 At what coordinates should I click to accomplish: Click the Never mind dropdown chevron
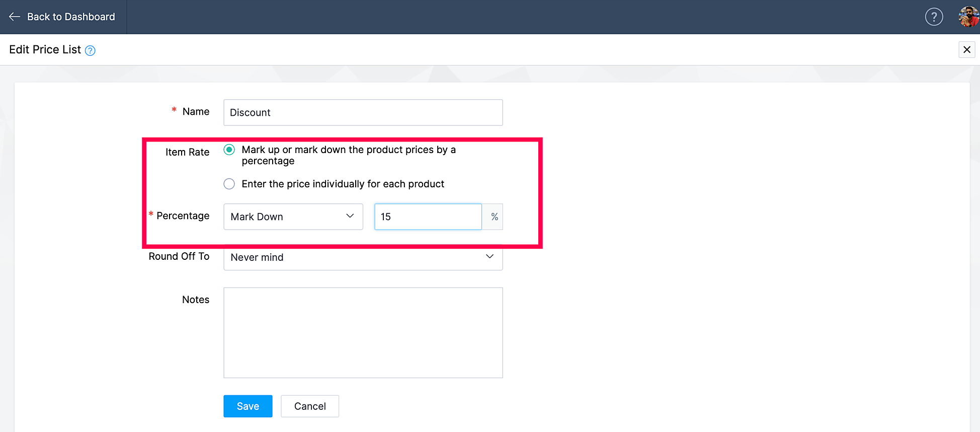click(x=489, y=257)
